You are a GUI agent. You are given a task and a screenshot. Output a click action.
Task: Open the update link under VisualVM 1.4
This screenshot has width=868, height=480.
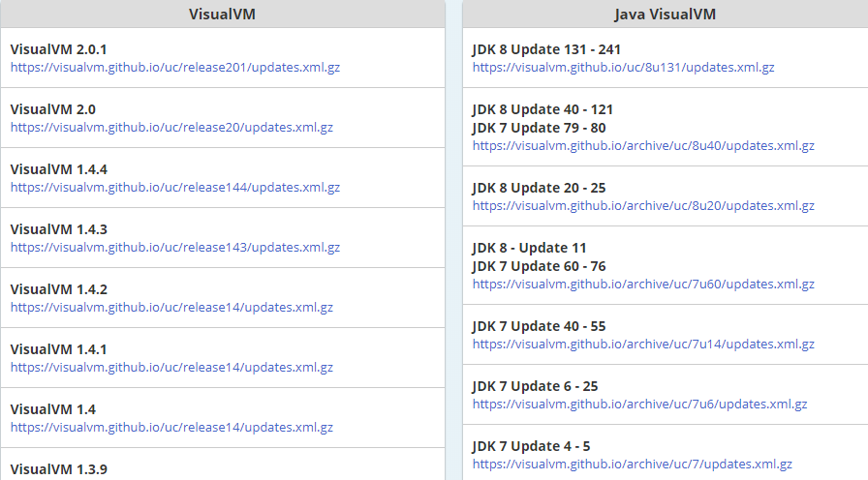click(x=171, y=428)
